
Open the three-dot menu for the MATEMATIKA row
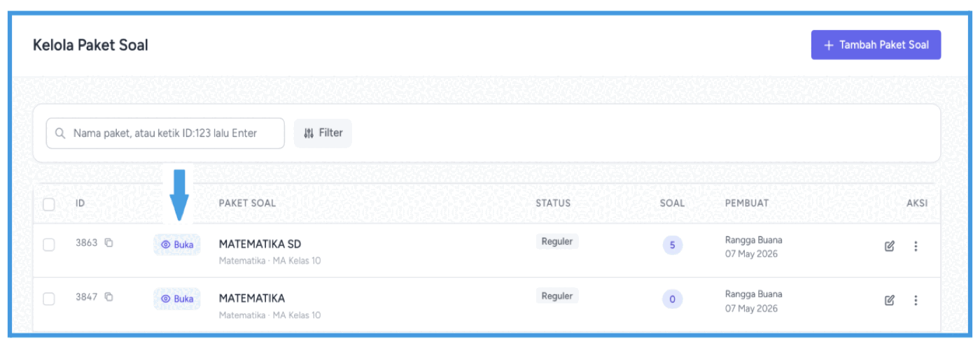(916, 300)
